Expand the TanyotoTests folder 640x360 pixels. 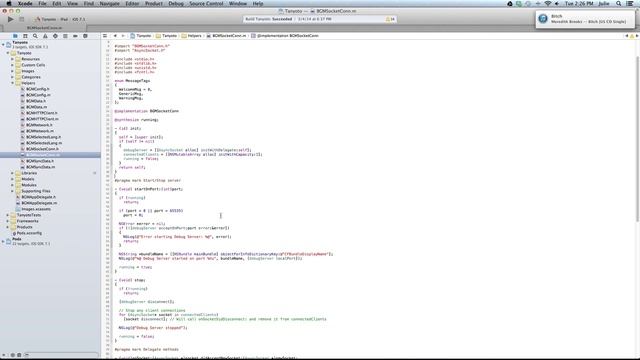8,215
